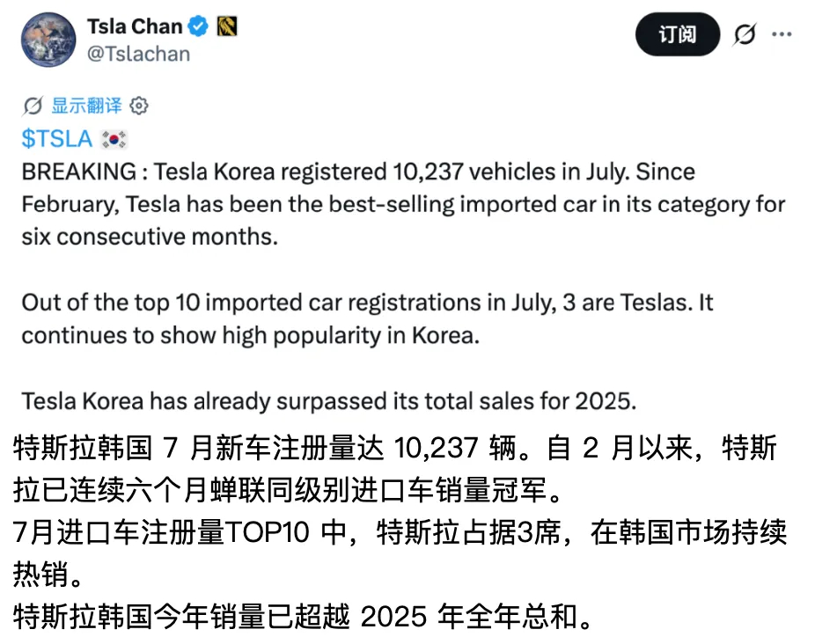This screenshot has width=815, height=644.
Task: Click the word BREAKING in the post
Action: (79, 172)
